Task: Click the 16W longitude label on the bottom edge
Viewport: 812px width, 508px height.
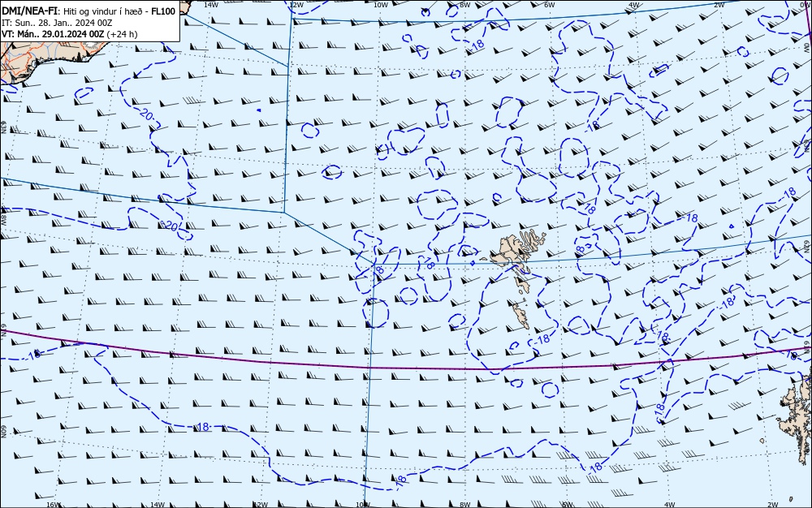Action: tap(54, 505)
